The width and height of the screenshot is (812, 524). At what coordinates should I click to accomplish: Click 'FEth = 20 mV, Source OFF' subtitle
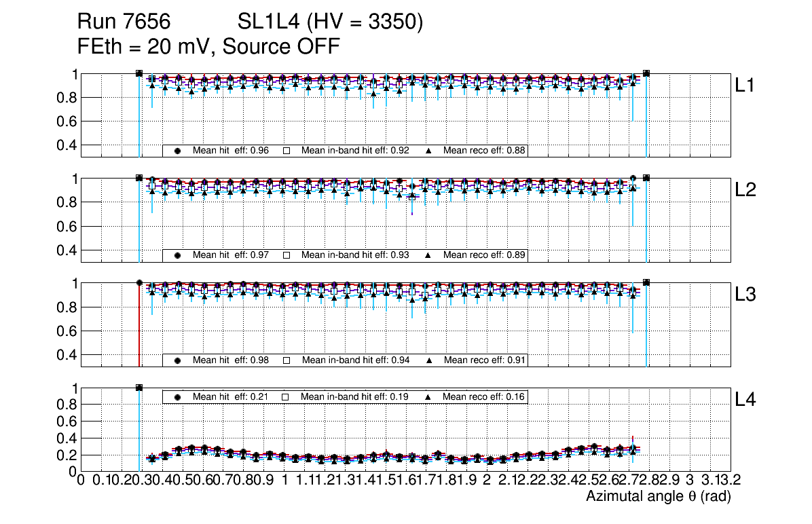click(x=208, y=48)
